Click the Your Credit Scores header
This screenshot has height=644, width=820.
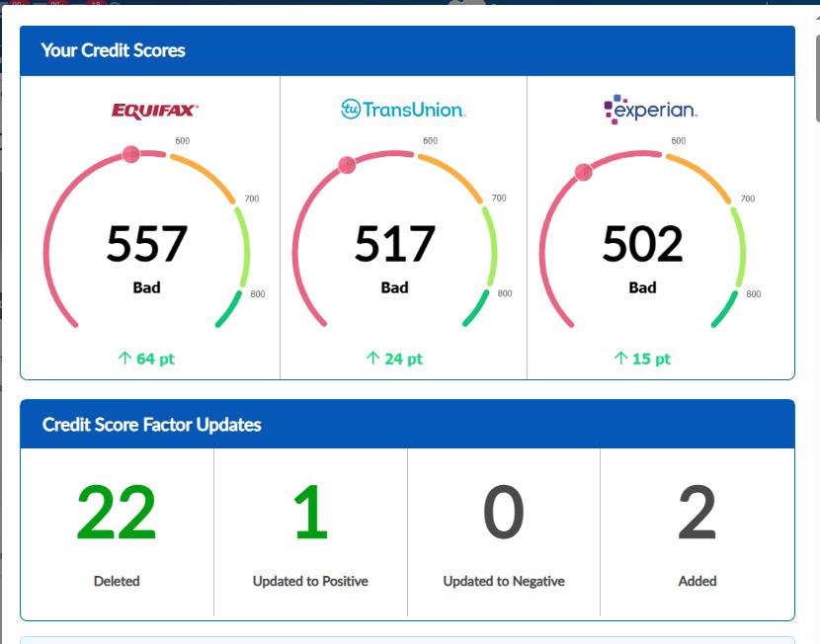tap(113, 50)
